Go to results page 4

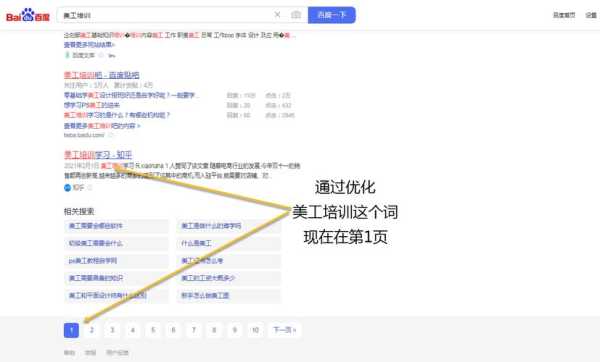click(132, 330)
